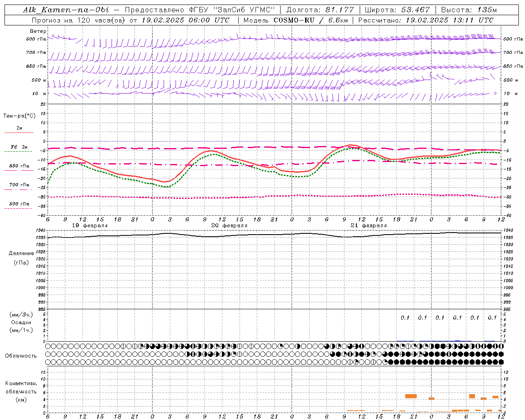Click the text 'Предоставлено ФГБУ "ЗапСиб УГМС"'

coord(199,10)
